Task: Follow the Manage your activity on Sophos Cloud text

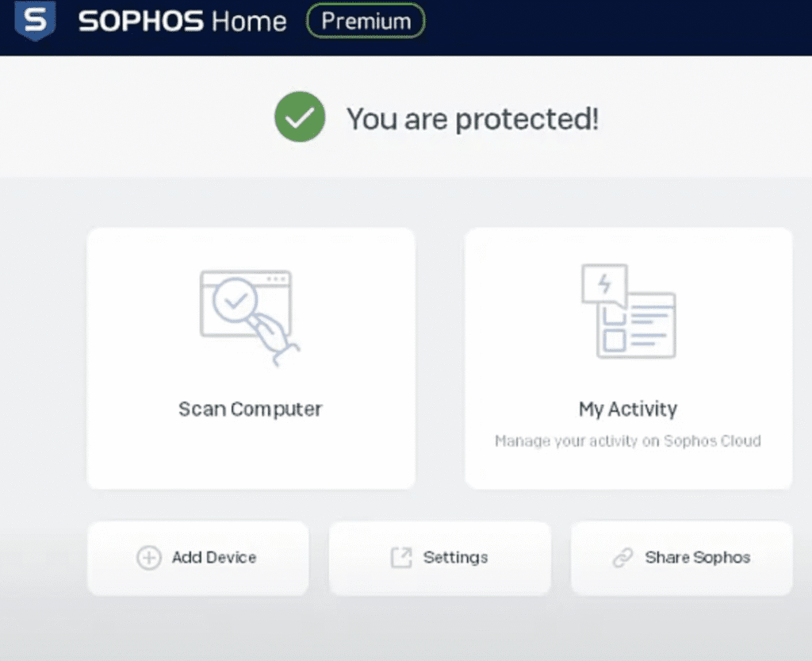Action: pos(628,441)
